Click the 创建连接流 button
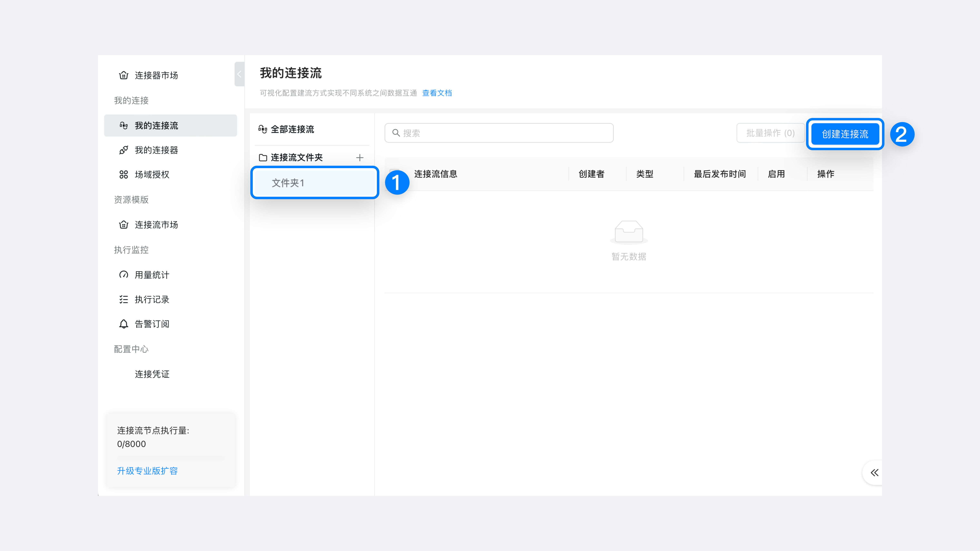Screen dimensions: 980x551 [x=845, y=134]
